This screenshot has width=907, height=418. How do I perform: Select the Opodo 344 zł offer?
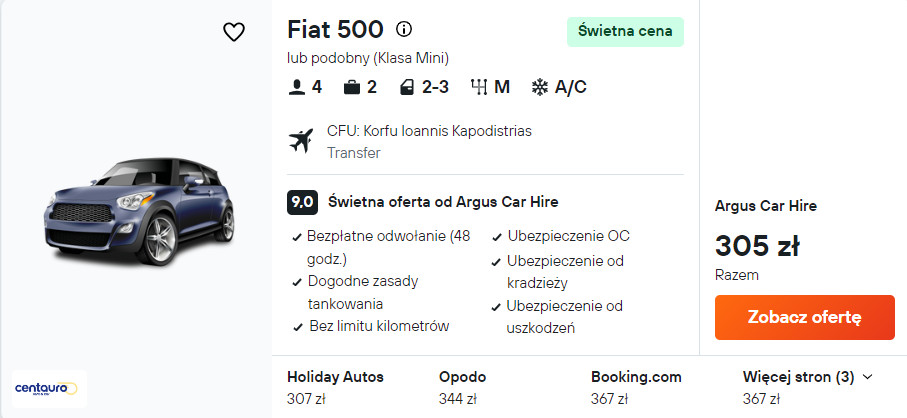(x=462, y=388)
